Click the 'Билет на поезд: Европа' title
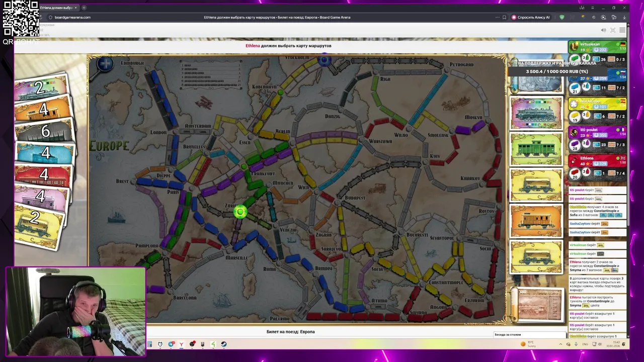The image size is (644, 362). point(290,332)
